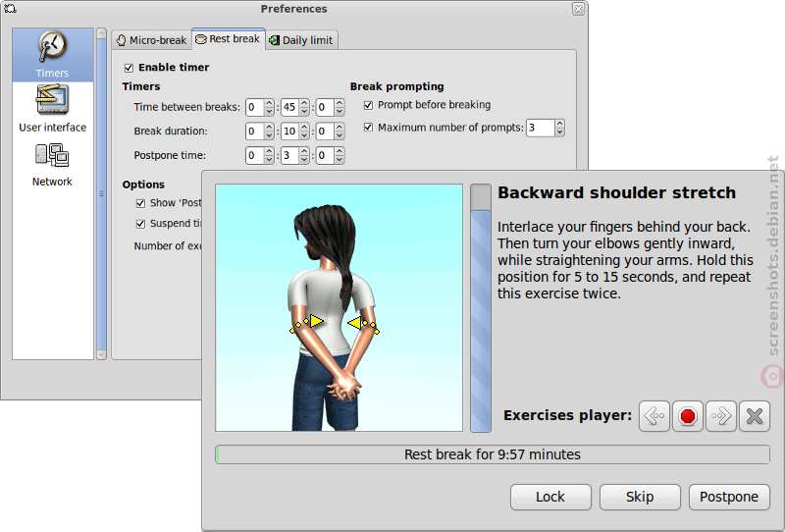Toggle Prompt before breaking checkbox

369,105
